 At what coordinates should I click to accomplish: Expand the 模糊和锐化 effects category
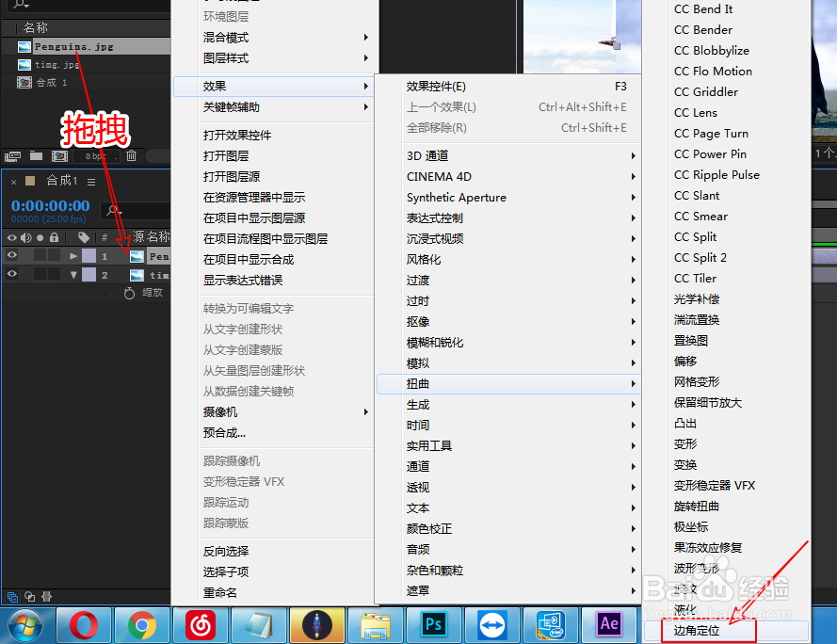pyautogui.click(x=508, y=343)
